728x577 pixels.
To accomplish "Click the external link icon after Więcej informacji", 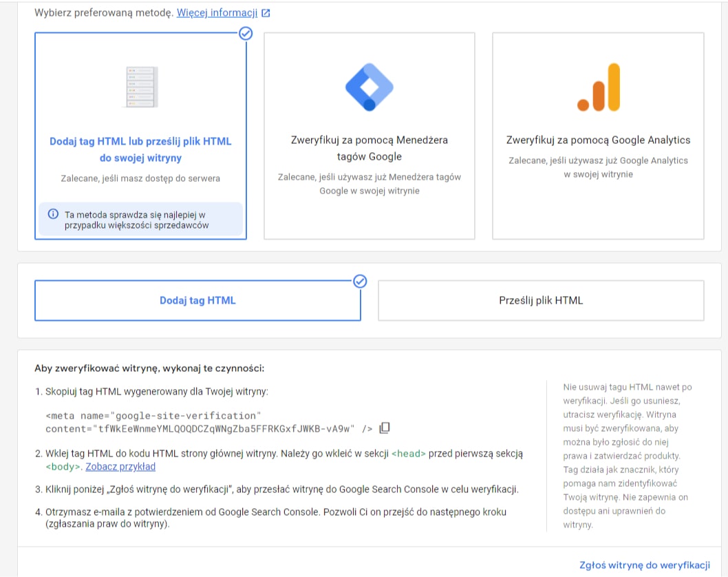I will coord(266,13).
